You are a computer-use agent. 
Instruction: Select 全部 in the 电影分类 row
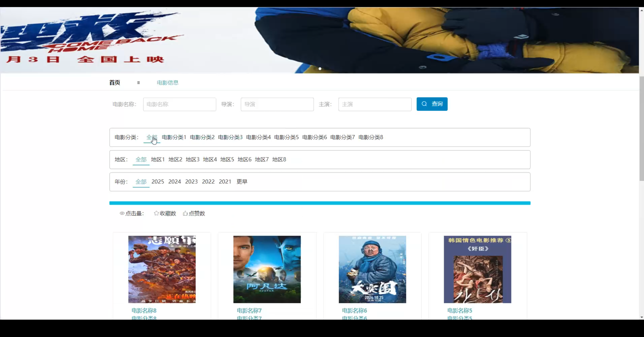click(151, 137)
